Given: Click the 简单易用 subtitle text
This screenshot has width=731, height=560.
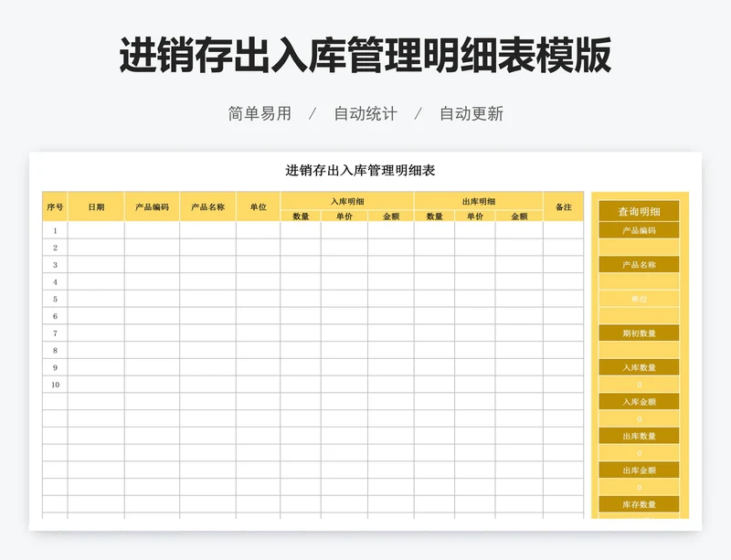Looking at the screenshot, I should pyautogui.click(x=260, y=114).
